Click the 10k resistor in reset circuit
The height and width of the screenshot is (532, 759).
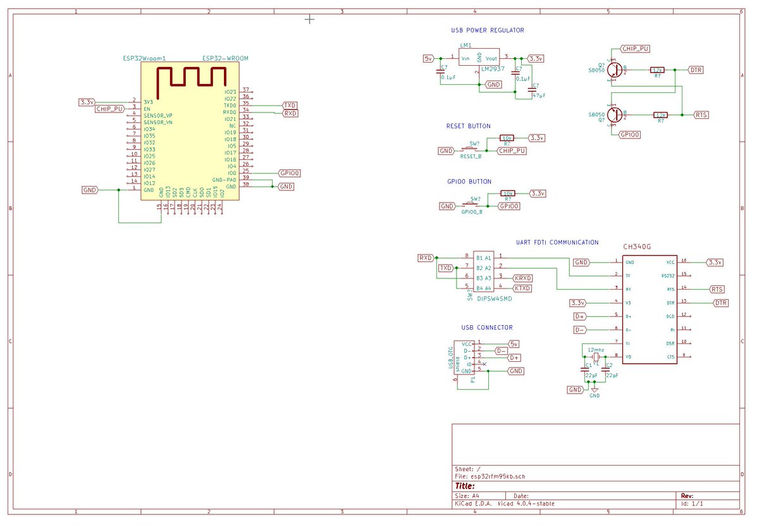click(x=507, y=137)
